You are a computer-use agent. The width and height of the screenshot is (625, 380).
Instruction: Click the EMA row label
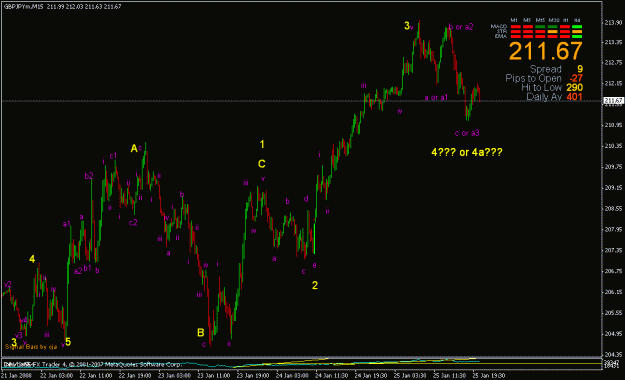coord(501,36)
